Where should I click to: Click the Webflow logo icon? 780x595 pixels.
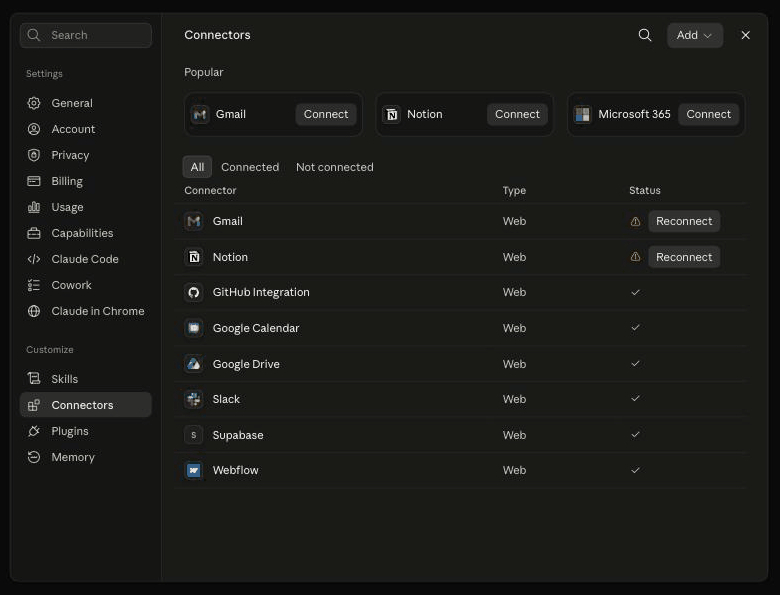pyautogui.click(x=194, y=470)
